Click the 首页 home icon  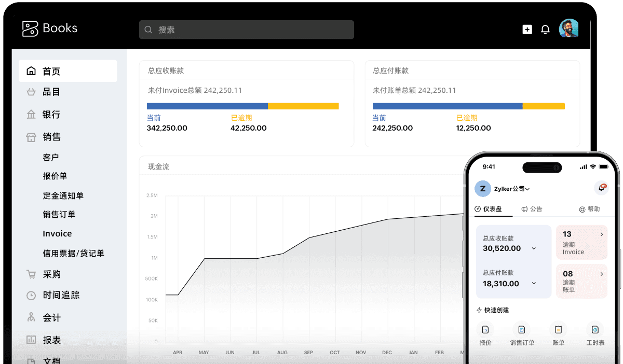coord(31,71)
